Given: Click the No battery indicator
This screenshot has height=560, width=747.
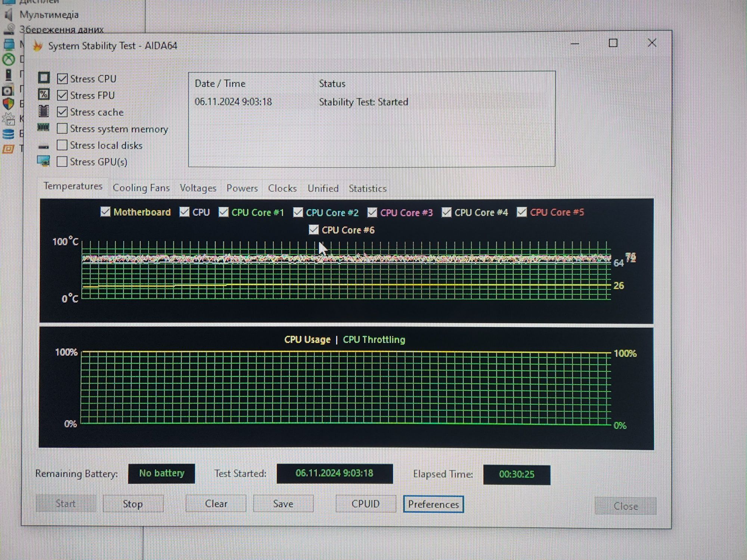Looking at the screenshot, I should tap(161, 473).
